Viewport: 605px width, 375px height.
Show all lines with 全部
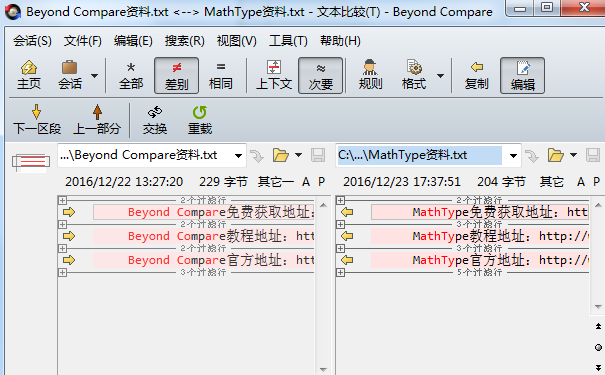pyautogui.click(x=131, y=75)
